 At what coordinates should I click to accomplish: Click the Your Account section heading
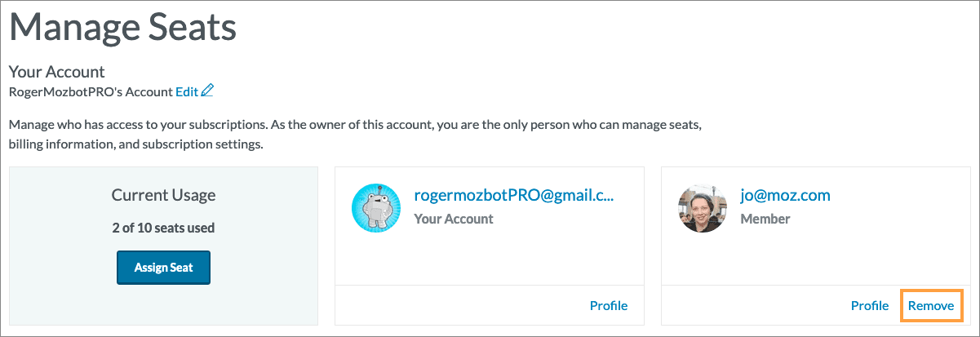point(57,72)
